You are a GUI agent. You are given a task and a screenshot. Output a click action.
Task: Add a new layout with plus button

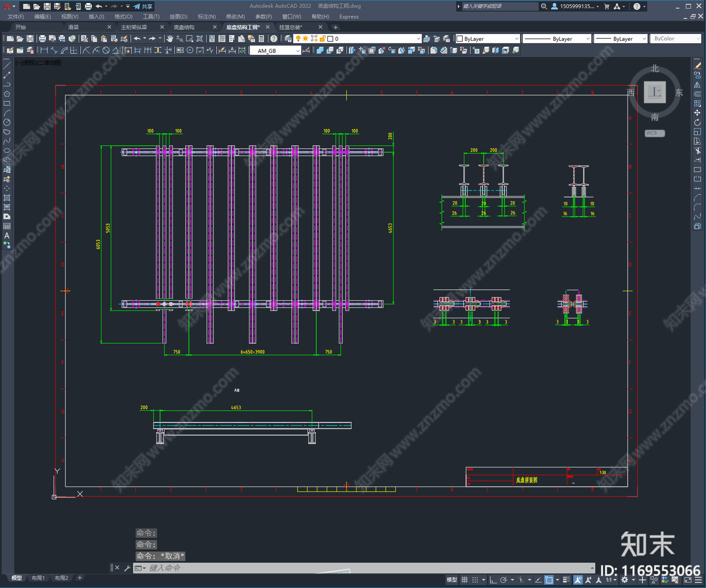coord(80,578)
